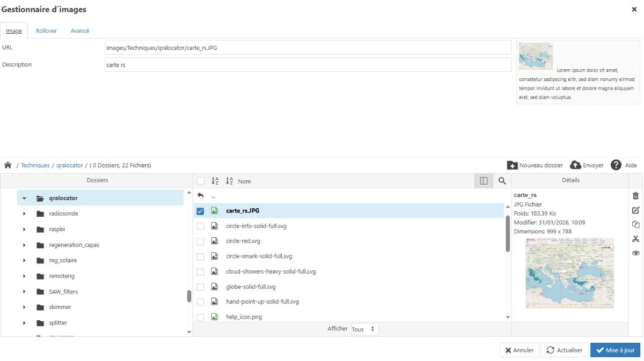Preview file with the eye icon
The image size is (644, 361).
pyautogui.click(x=636, y=253)
